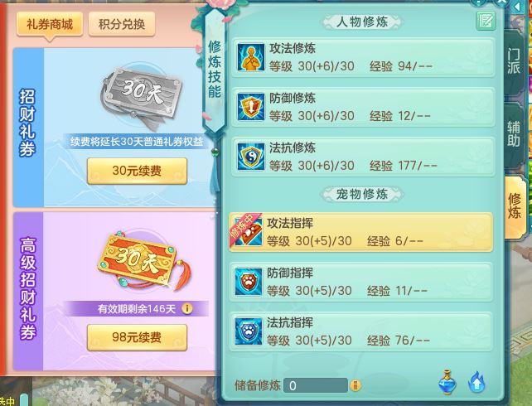
Task: Click the 防御修炼 shield icon
Action: point(251,107)
